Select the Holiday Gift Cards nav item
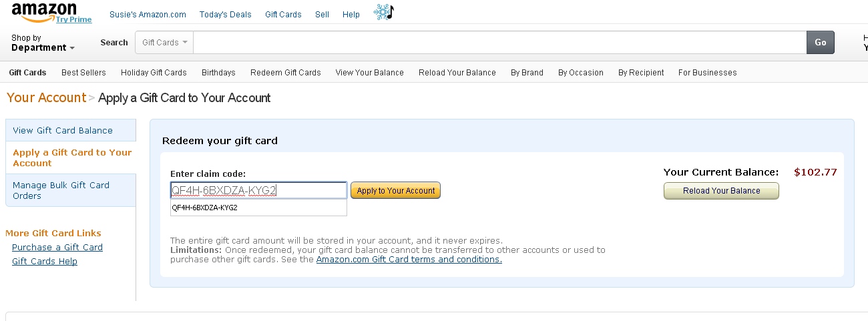 point(154,73)
